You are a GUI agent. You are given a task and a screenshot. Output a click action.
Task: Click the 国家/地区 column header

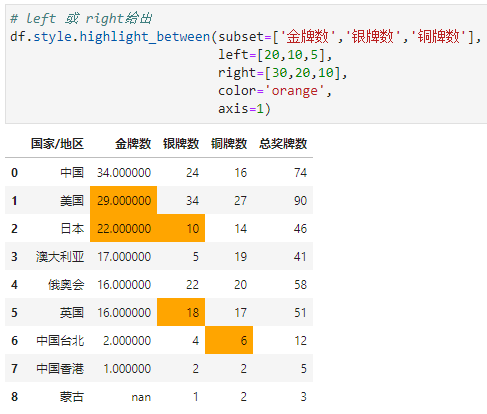pos(57,144)
